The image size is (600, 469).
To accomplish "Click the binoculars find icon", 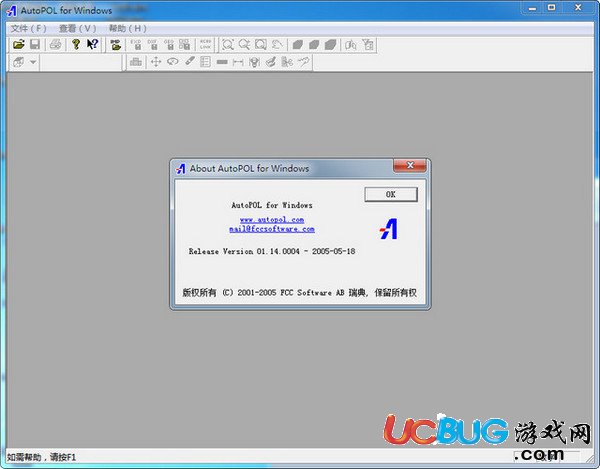I will (x=351, y=45).
